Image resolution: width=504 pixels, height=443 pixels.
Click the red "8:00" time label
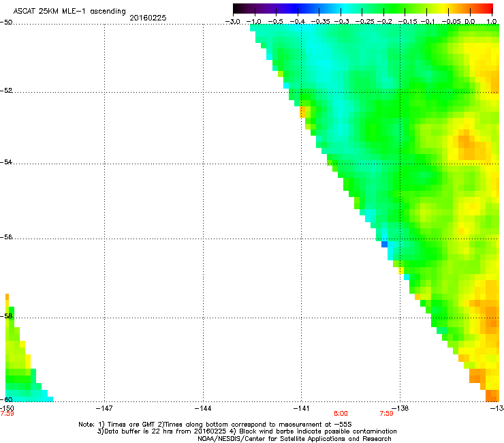click(341, 414)
